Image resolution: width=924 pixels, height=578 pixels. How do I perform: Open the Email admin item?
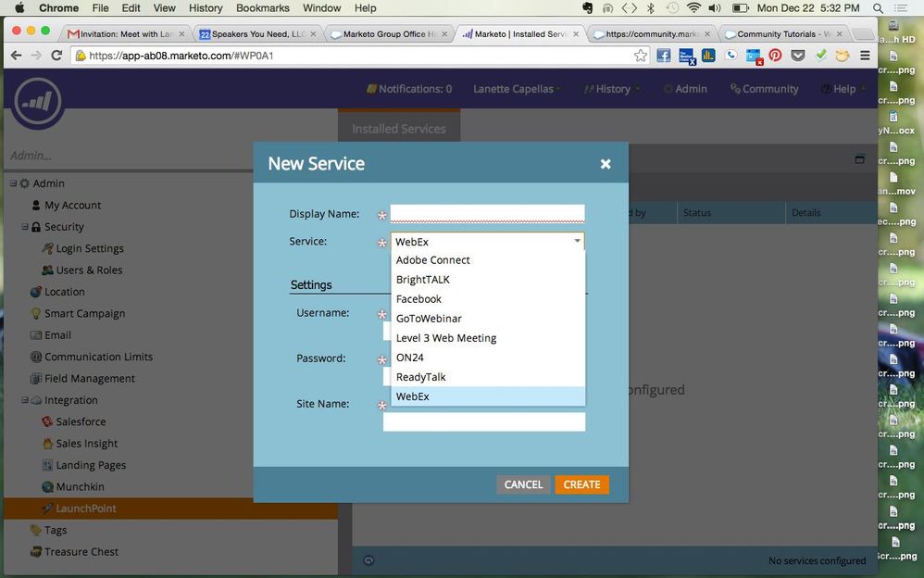[x=57, y=335]
